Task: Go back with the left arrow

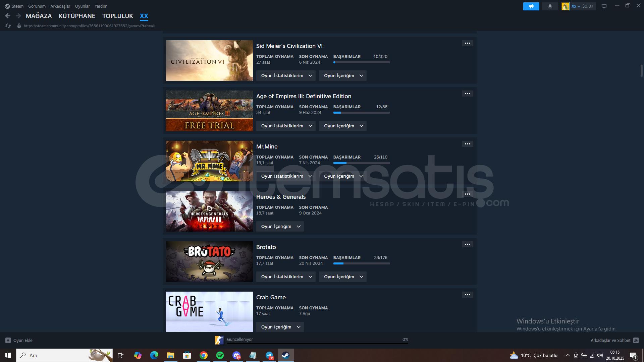Action: [8, 16]
